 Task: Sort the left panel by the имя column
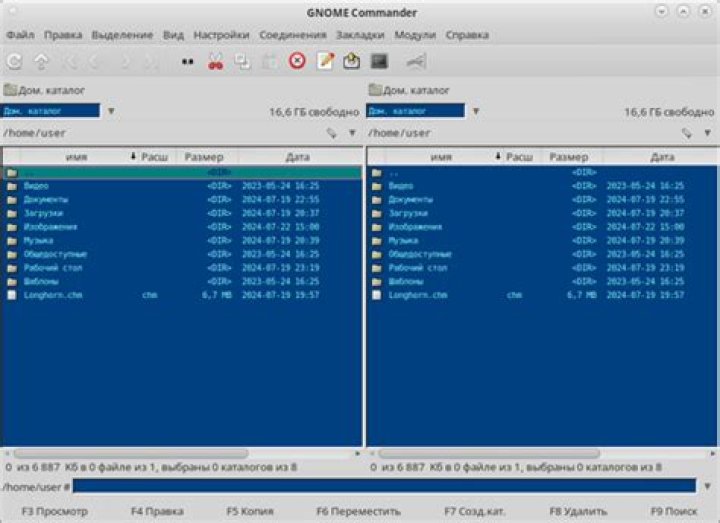(x=76, y=157)
